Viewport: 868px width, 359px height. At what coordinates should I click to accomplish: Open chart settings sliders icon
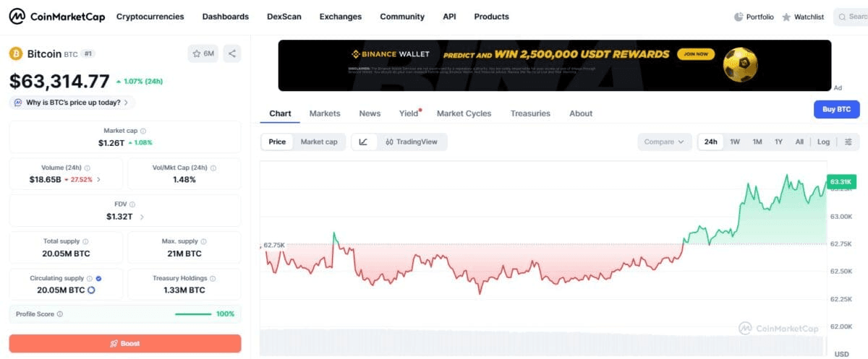(x=848, y=142)
